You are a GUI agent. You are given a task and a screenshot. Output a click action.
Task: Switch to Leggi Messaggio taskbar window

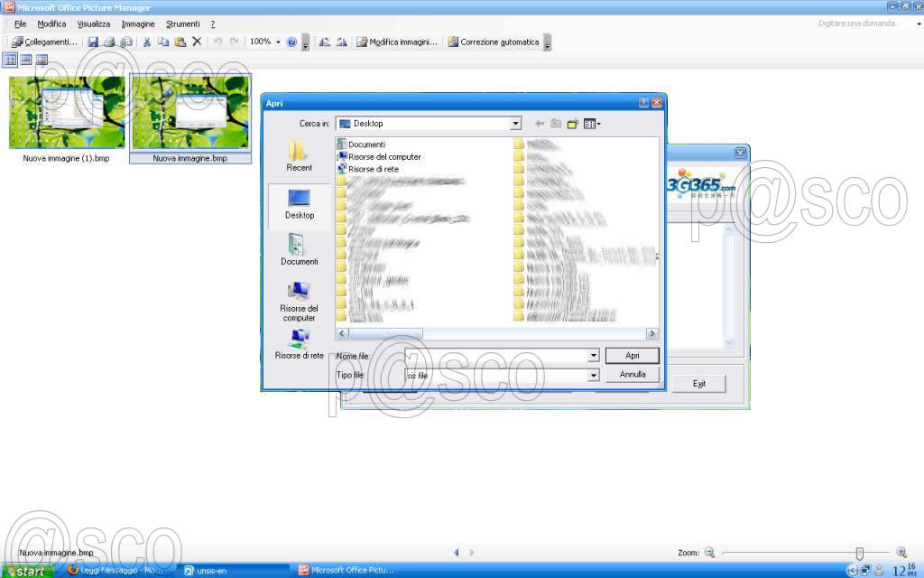coord(116,571)
